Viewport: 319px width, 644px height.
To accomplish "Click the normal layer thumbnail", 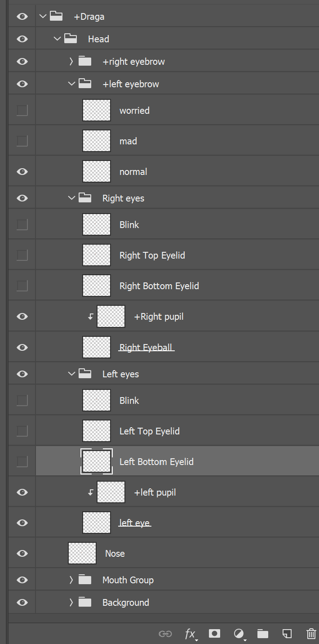I will click(97, 171).
